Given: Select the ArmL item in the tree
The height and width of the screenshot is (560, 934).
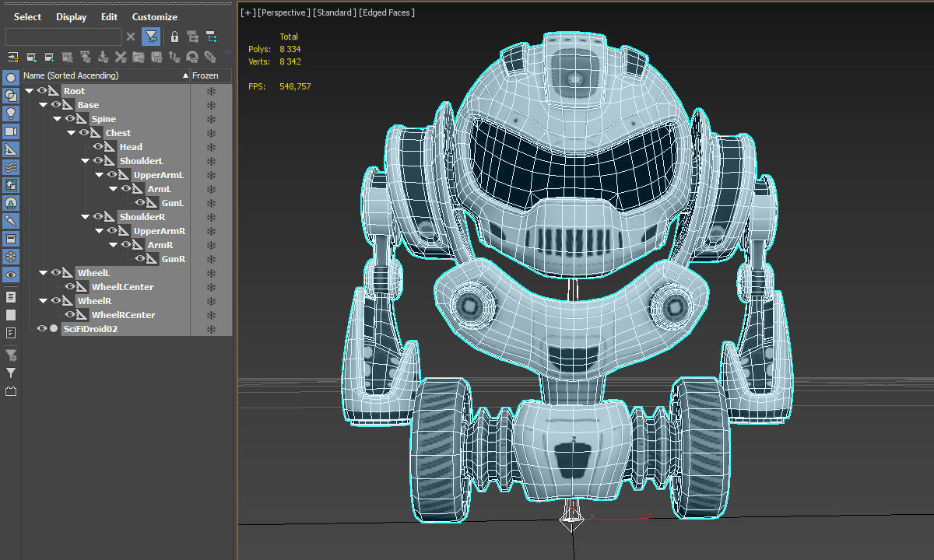Looking at the screenshot, I should 159,189.
